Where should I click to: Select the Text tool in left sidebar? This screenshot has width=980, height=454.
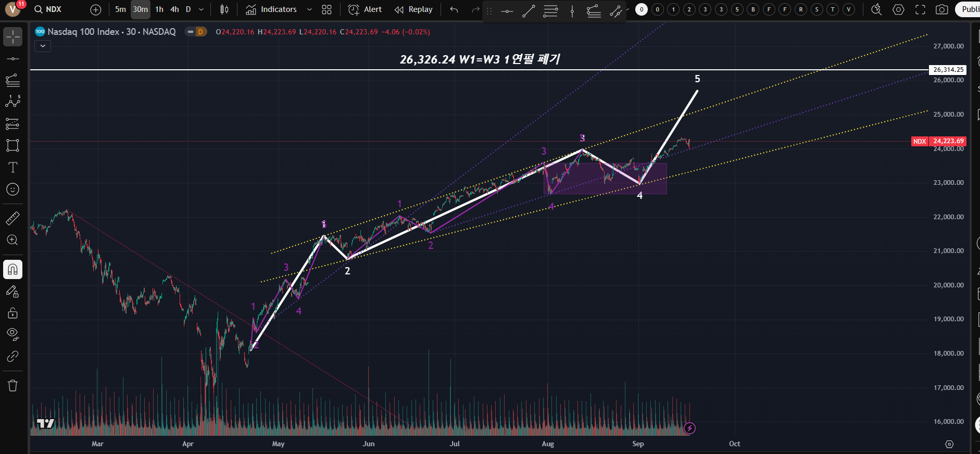pyautogui.click(x=13, y=167)
